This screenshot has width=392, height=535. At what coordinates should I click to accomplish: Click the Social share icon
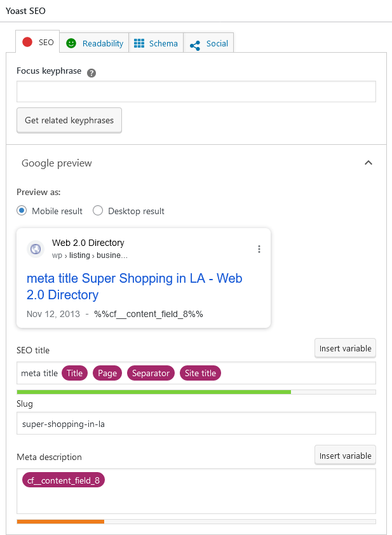tap(195, 46)
